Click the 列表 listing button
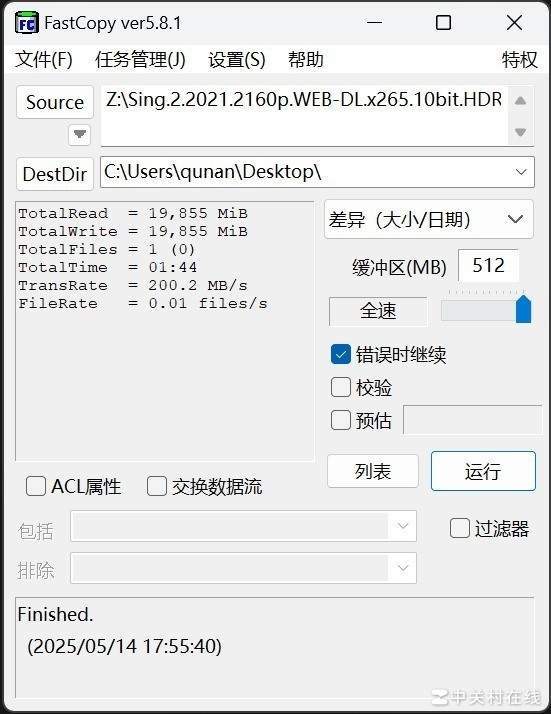 coord(372,471)
